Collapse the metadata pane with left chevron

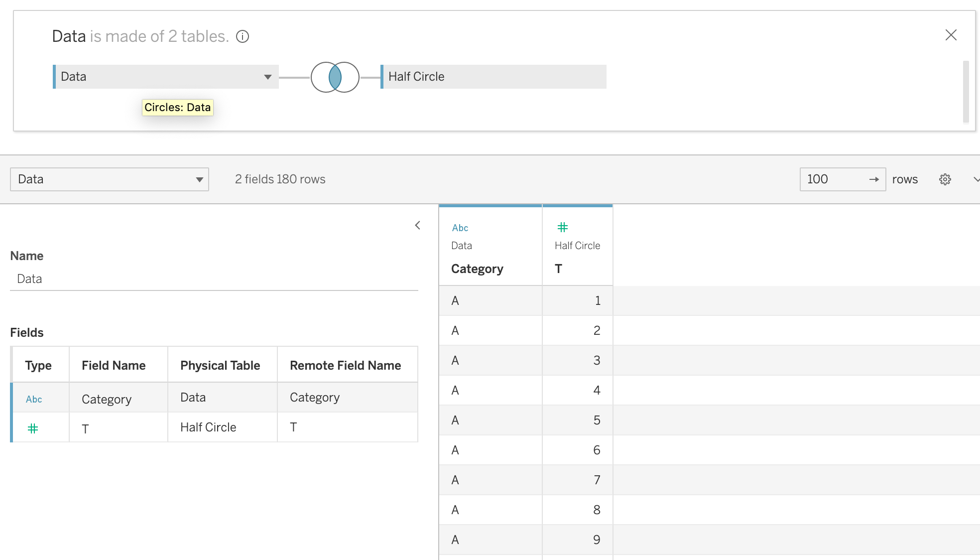point(417,225)
